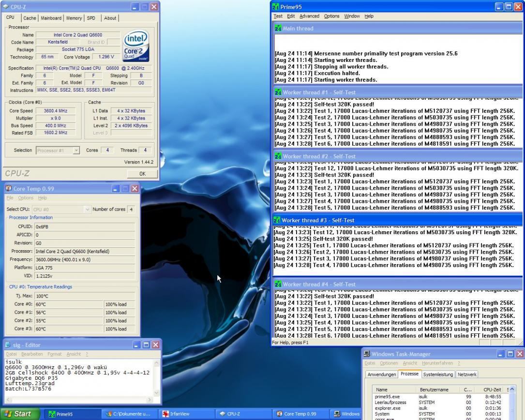
Task: Click the Main thread window icon
Action: coord(278,29)
